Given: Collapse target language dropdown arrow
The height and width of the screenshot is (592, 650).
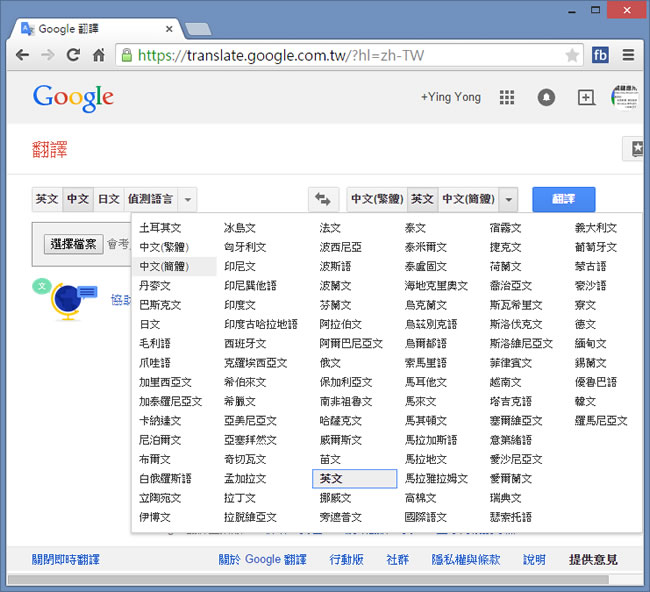Looking at the screenshot, I should point(508,199).
